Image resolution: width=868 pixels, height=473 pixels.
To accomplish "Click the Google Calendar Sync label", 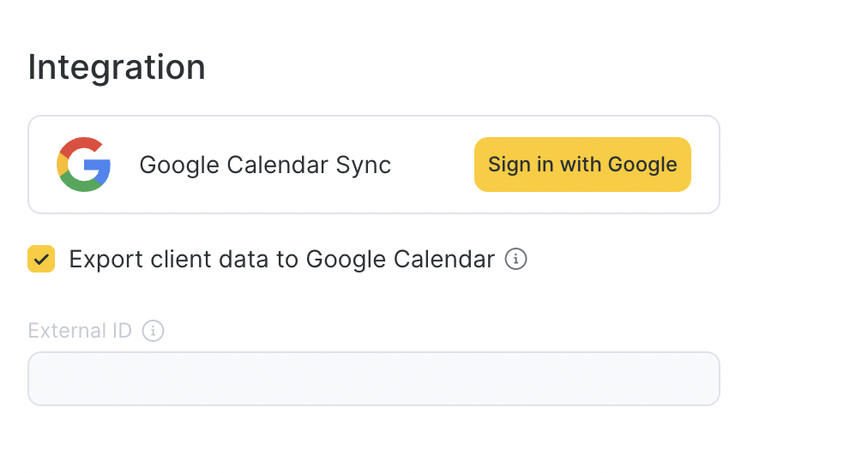I will click(265, 165).
